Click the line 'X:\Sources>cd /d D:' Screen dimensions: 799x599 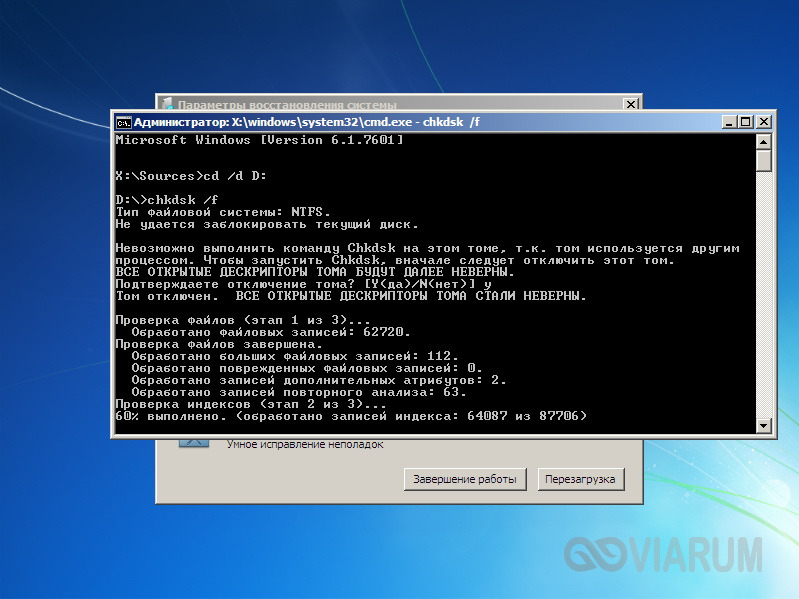[x=191, y=176]
